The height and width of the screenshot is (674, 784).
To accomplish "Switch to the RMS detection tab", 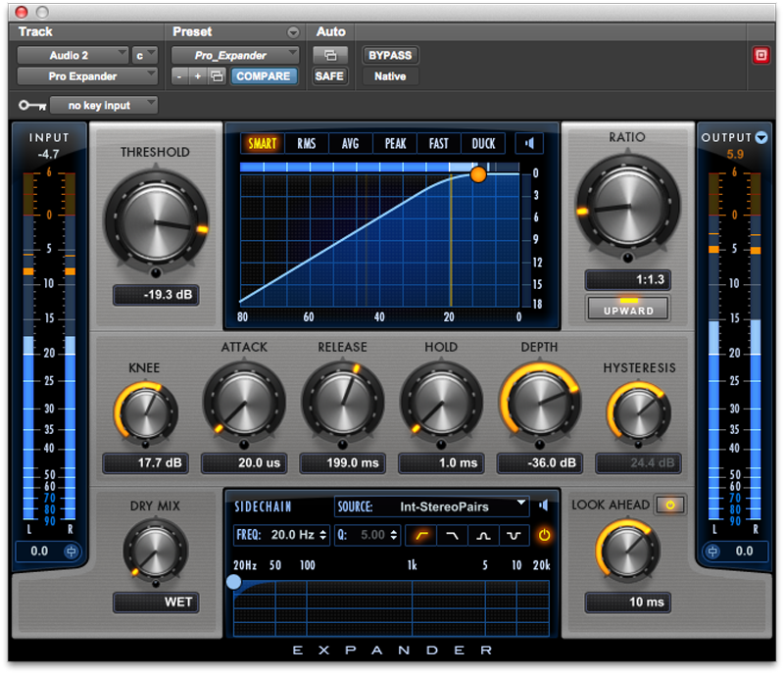I will click(306, 143).
